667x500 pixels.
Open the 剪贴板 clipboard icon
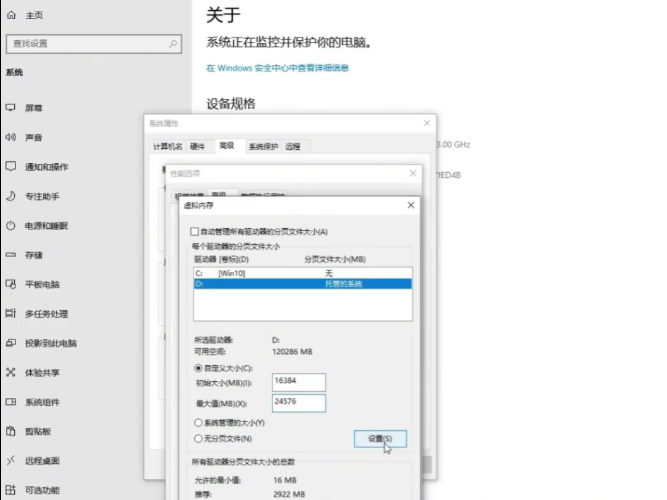pyautogui.click(x=10, y=432)
